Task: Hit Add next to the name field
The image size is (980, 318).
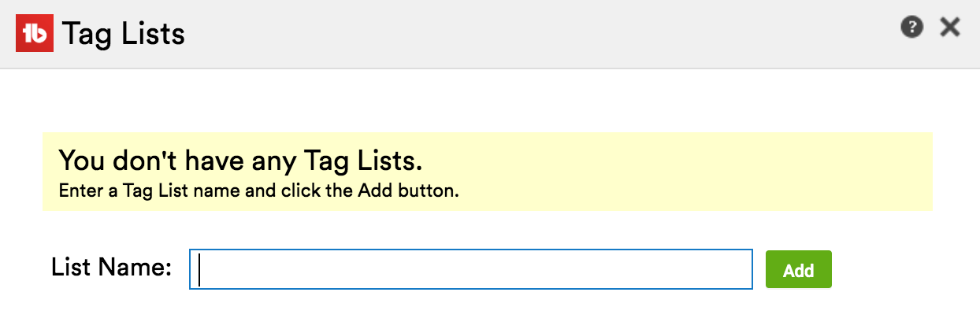Action: click(x=798, y=270)
